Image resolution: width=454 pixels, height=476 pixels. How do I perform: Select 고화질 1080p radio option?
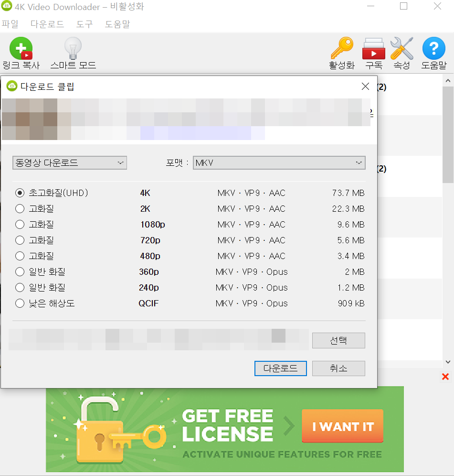pos(20,224)
